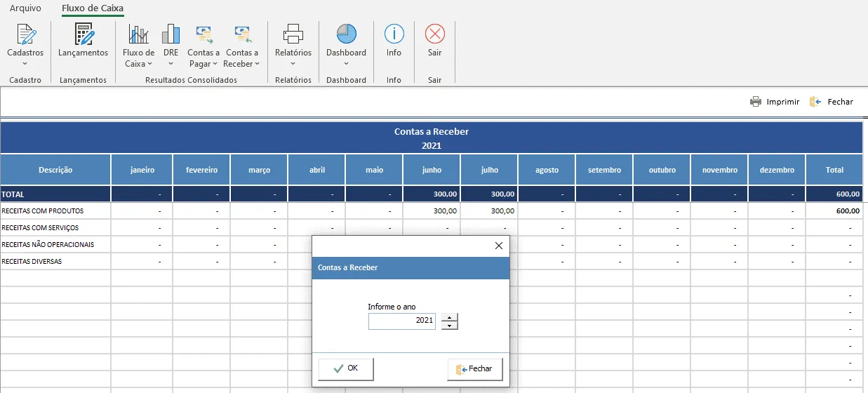Click the Imprimir printer icon
Image resolution: width=868 pixels, height=393 pixels.
pos(756,102)
